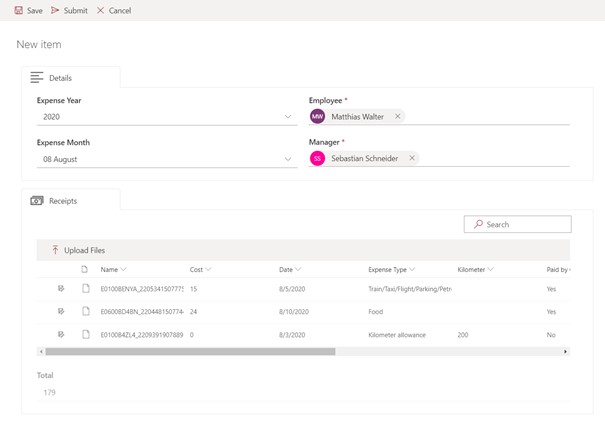Click the Upload Files arrow icon
The width and height of the screenshot is (605, 421).
tap(55, 250)
